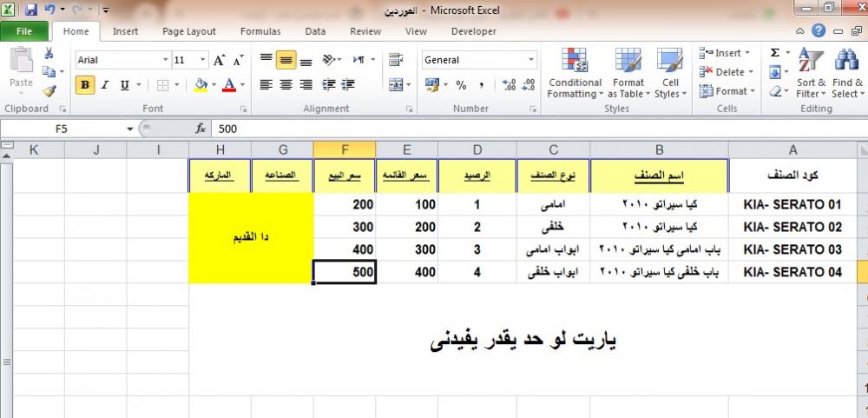Click the Fill down-arrow icon in Editing
The height and width of the screenshot is (418, 868).
775,72
